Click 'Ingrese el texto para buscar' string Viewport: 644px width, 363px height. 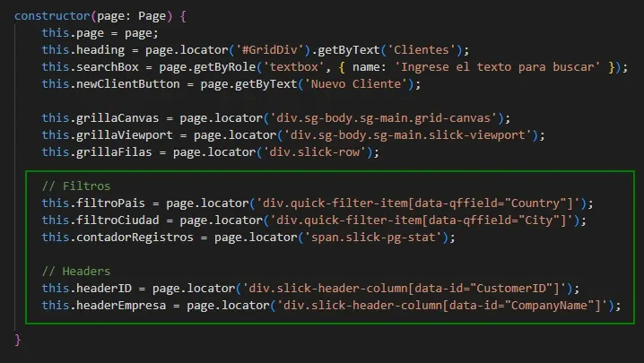pyautogui.click(x=498, y=67)
